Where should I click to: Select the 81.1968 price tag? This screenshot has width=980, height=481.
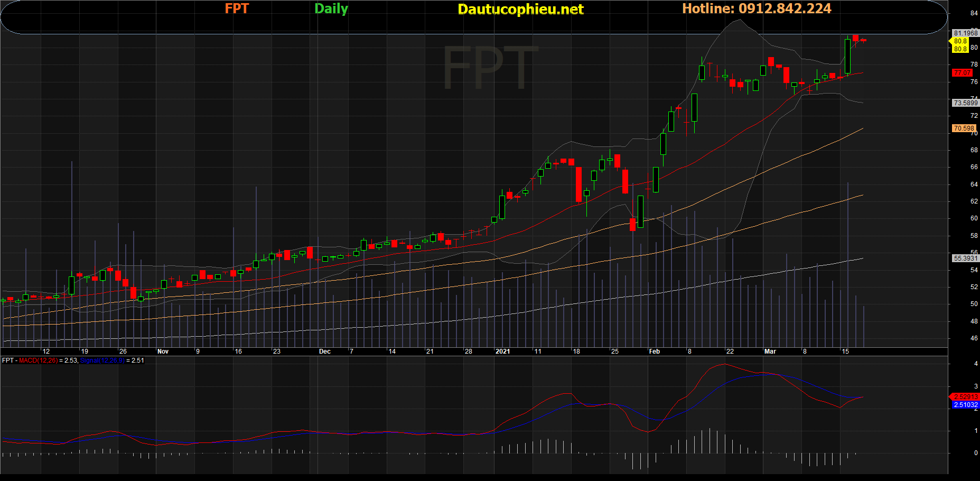point(965,33)
